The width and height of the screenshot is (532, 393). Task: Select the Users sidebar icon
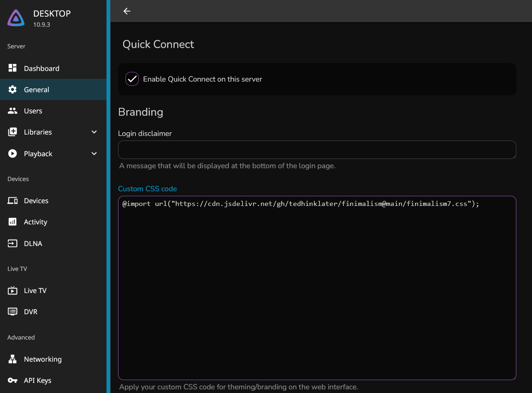click(x=12, y=111)
